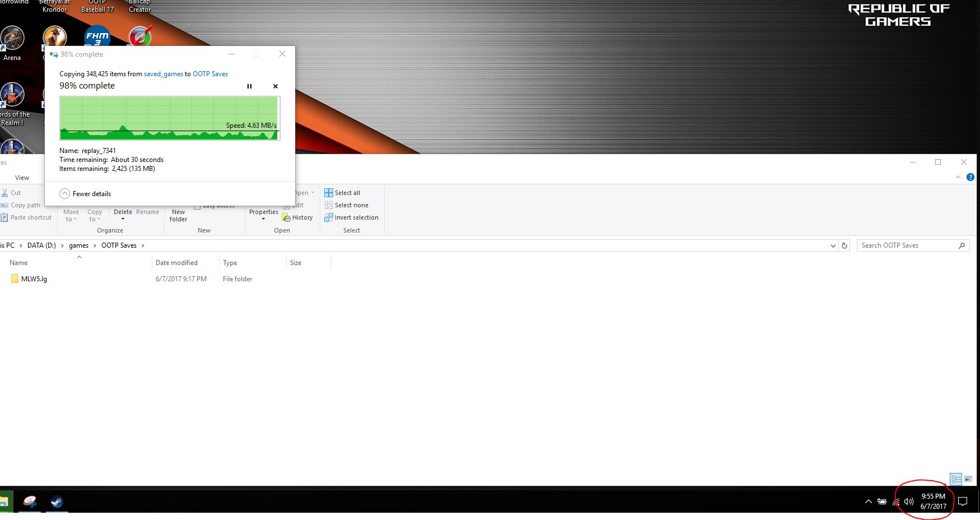
Task: Click Select none in the ribbon
Action: (346, 205)
